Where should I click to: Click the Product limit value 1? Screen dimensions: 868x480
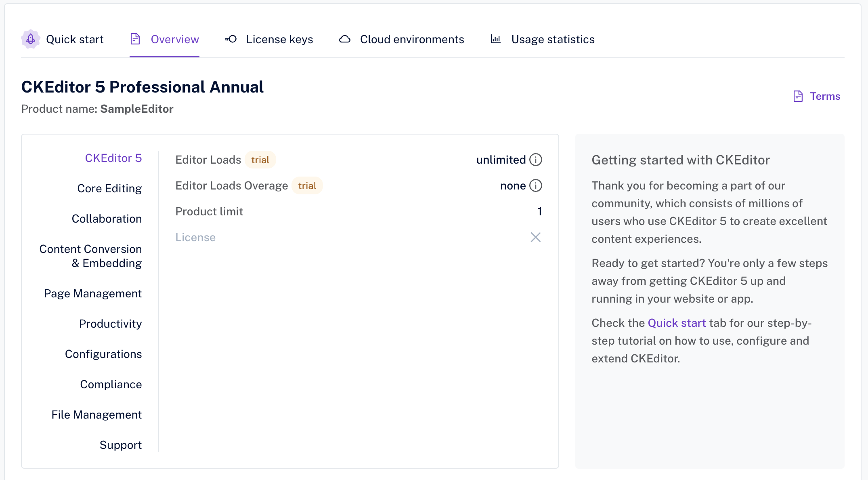[540, 211]
